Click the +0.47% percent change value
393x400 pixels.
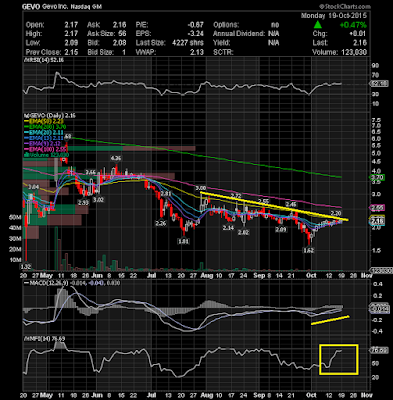353,25
